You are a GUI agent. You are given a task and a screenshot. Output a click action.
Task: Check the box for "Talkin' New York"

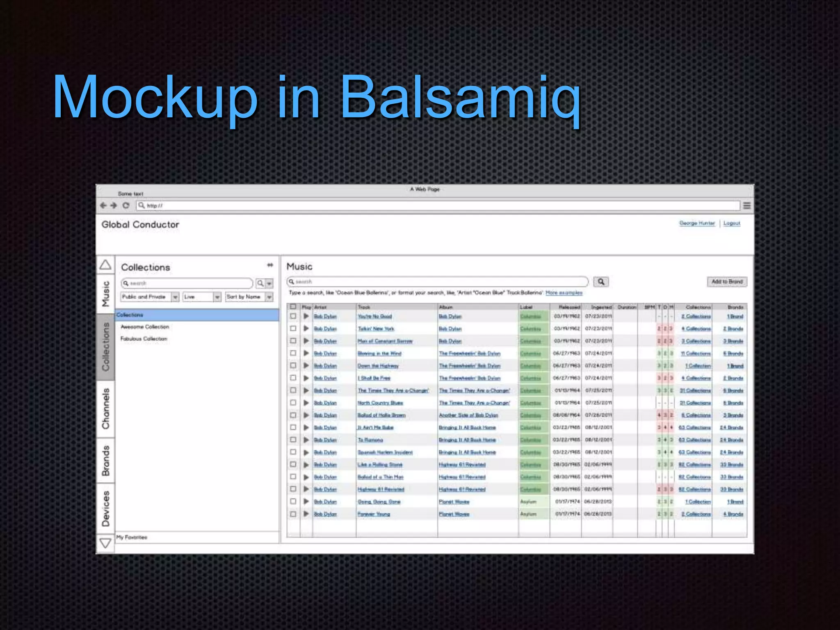pyautogui.click(x=293, y=329)
